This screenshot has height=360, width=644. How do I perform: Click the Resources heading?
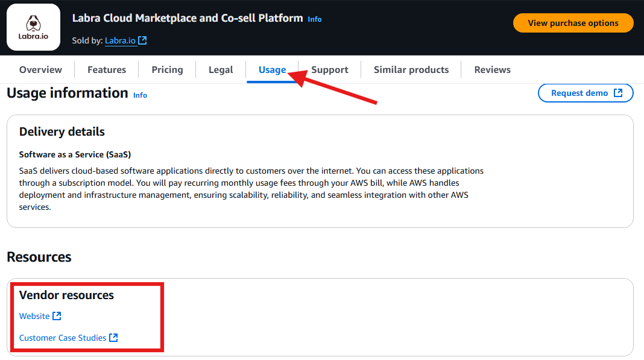tap(39, 257)
